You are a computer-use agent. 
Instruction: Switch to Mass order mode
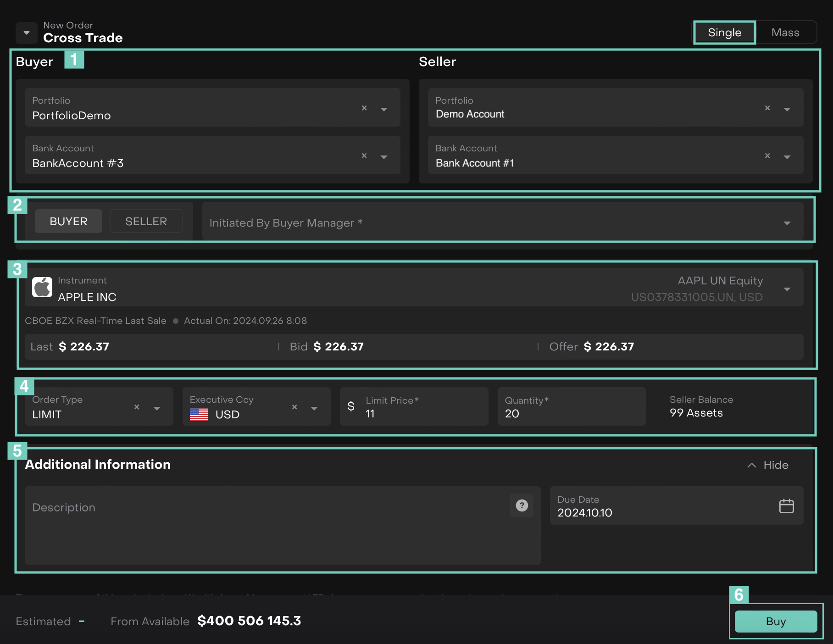pos(785,33)
